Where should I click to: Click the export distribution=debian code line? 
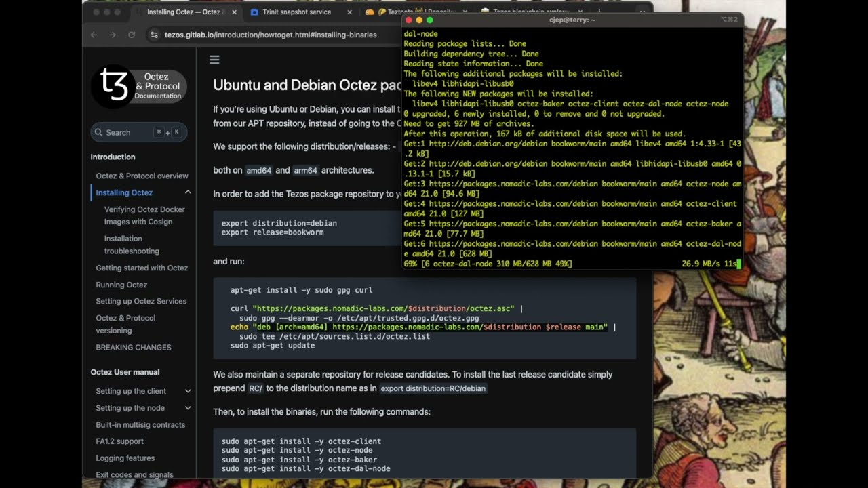click(279, 223)
